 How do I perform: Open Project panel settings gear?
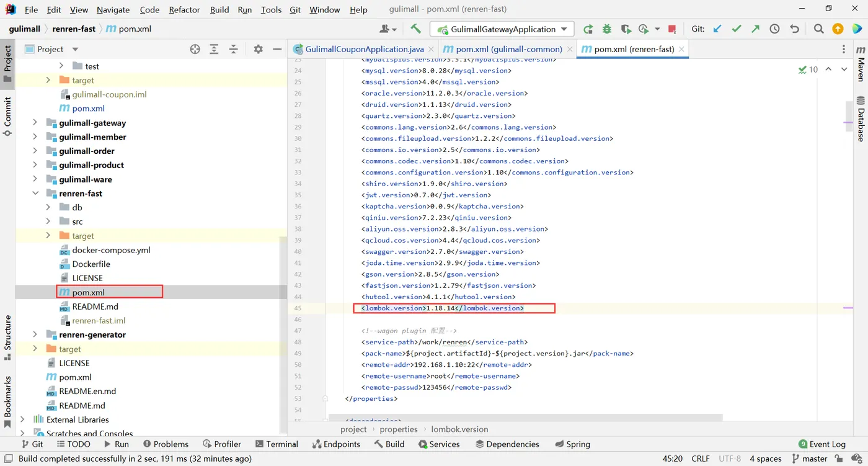click(x=259, y=49)
